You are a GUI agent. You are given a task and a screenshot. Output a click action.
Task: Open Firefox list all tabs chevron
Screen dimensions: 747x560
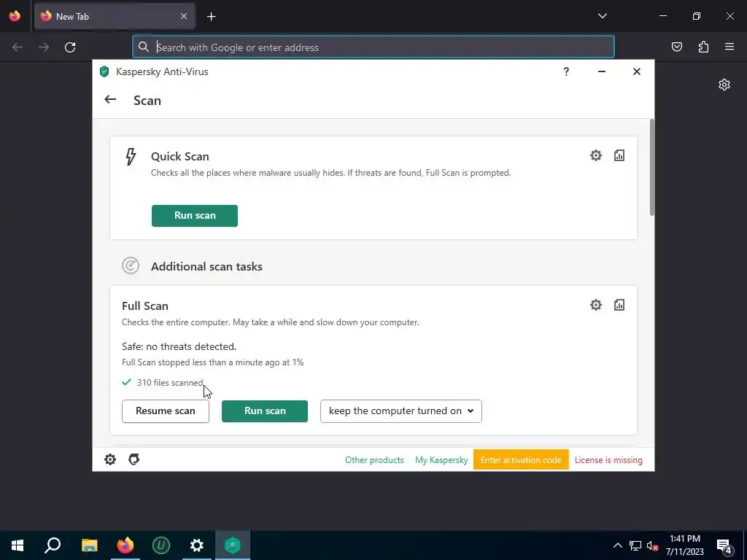coord(602,16)
